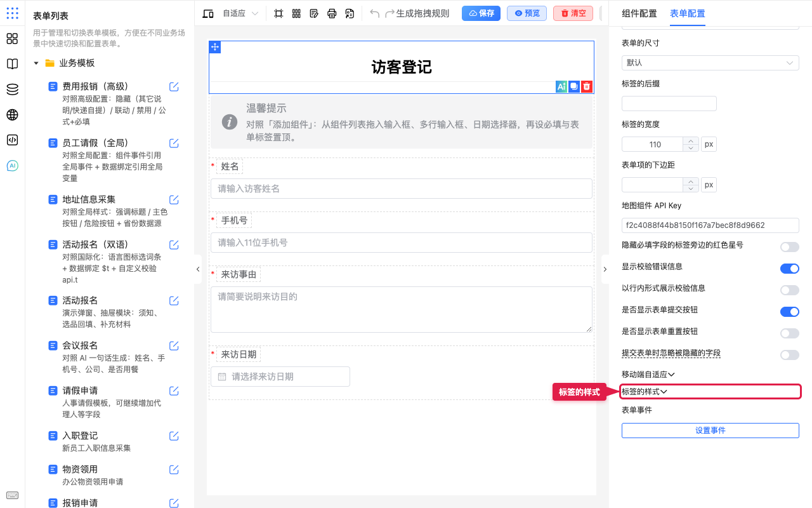
Task: Click the red 清空 button
Action: tap(573, 13)
